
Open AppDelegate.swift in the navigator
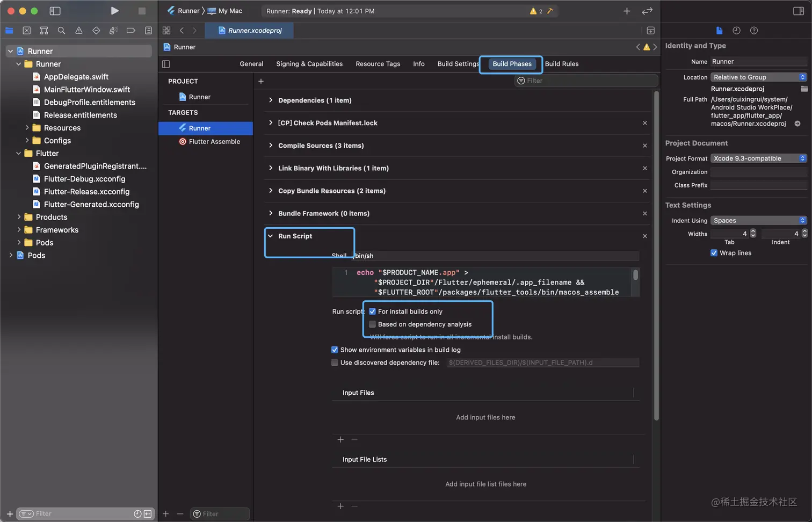coord(76,77)
